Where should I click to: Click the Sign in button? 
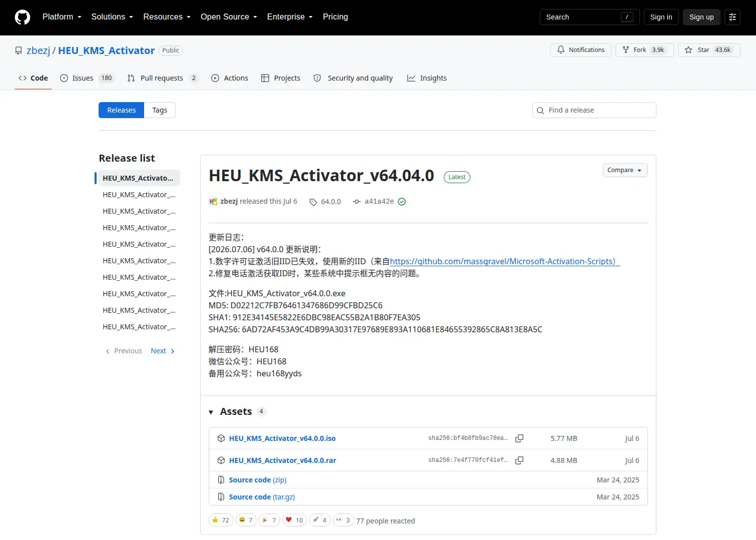coord(661,17)
